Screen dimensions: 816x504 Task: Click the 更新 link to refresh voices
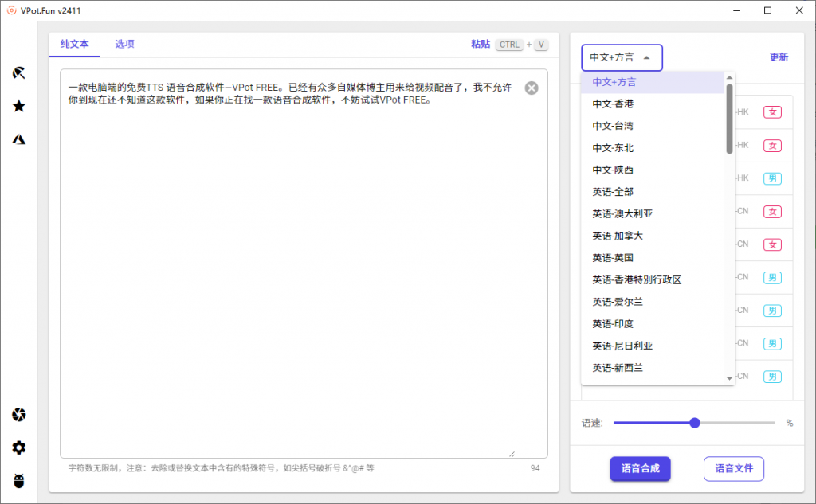click(x=779, y=57)
